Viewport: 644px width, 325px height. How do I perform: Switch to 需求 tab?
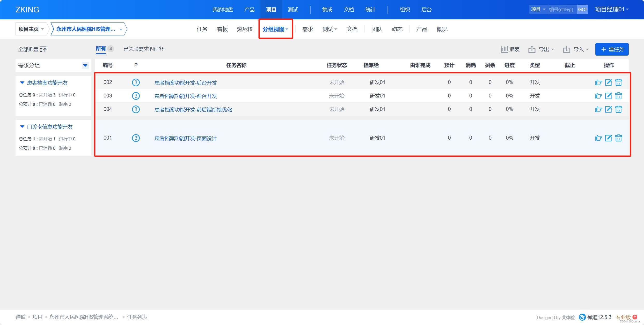coord(308,29)
